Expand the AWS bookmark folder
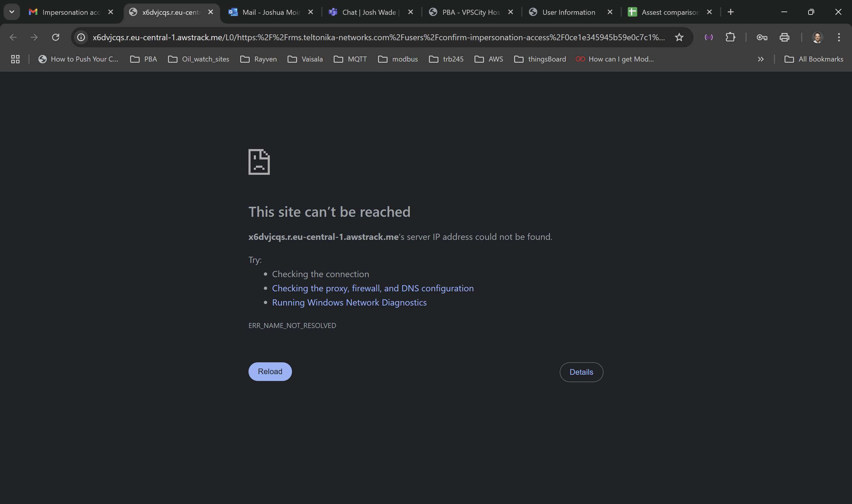 (489, 59)
